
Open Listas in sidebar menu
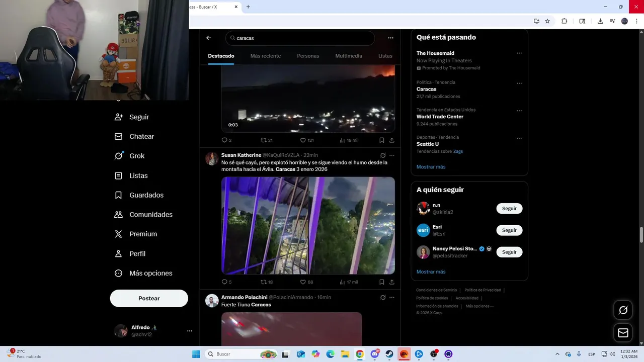pos(132,175)
